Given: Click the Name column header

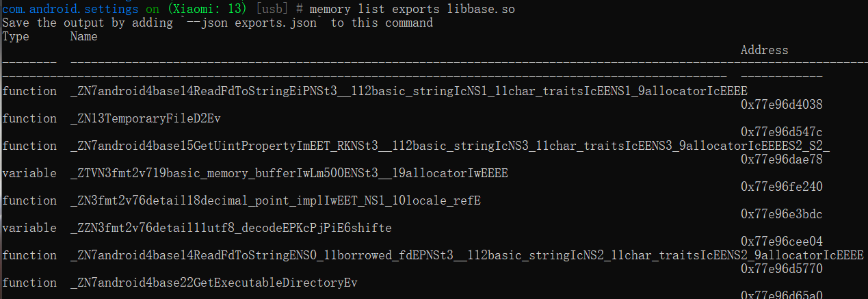Looking at the screenshot, I should 83,36.
